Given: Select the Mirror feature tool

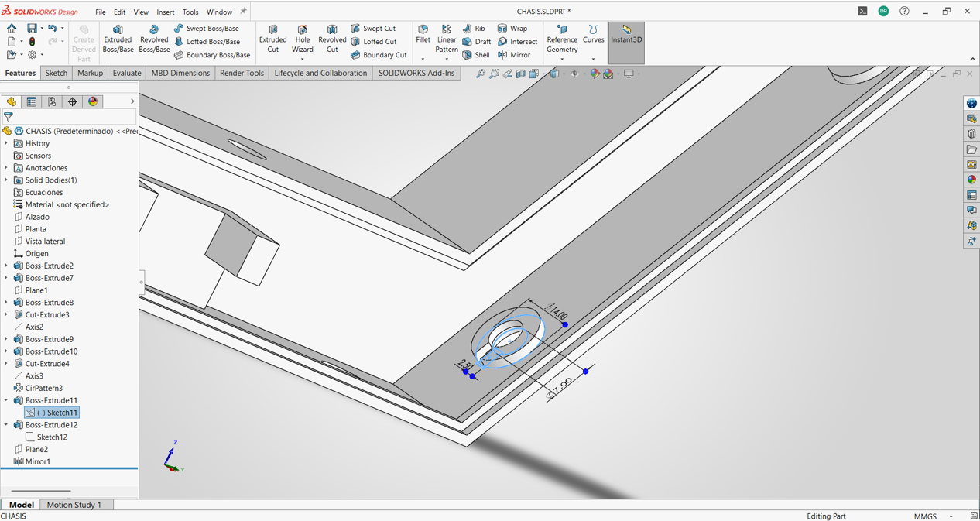Looking at the screenshot, I should 514,55.
